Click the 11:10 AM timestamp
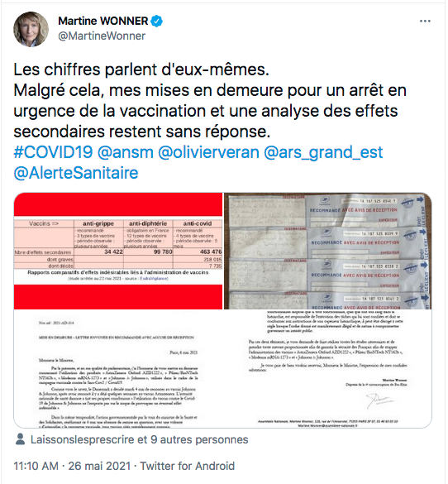The height and width of the screenshot is (484, 448). pyautogui.click(x=36, y=466)
